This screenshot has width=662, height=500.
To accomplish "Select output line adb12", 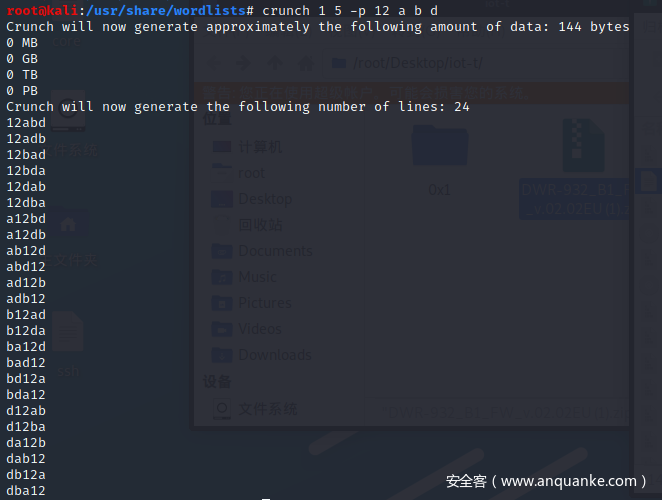I will coord(26,299).
